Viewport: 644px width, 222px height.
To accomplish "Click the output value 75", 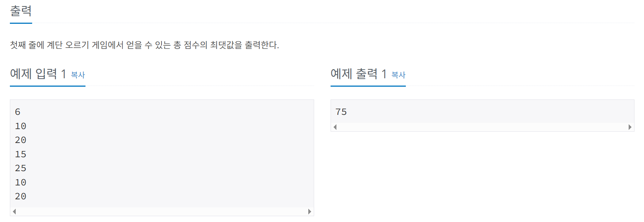I will (342, 112).
